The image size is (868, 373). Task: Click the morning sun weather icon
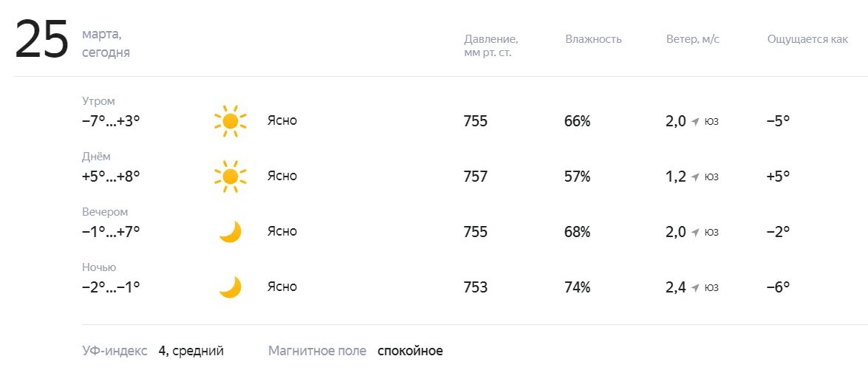pyautogui.click(x=230, y=120)
